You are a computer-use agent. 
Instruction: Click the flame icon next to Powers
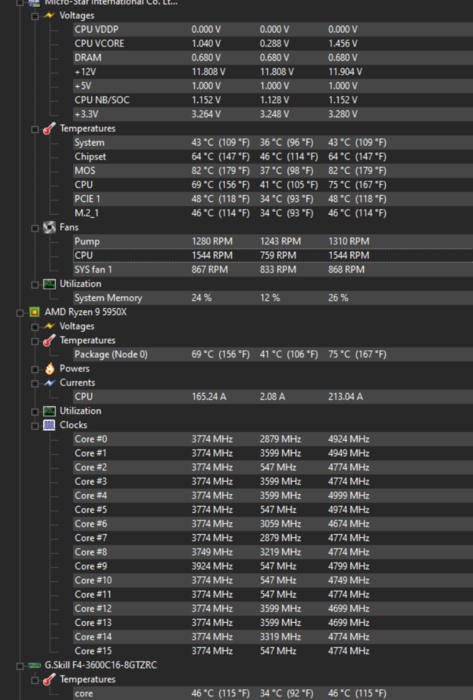(x=49, y=368)
